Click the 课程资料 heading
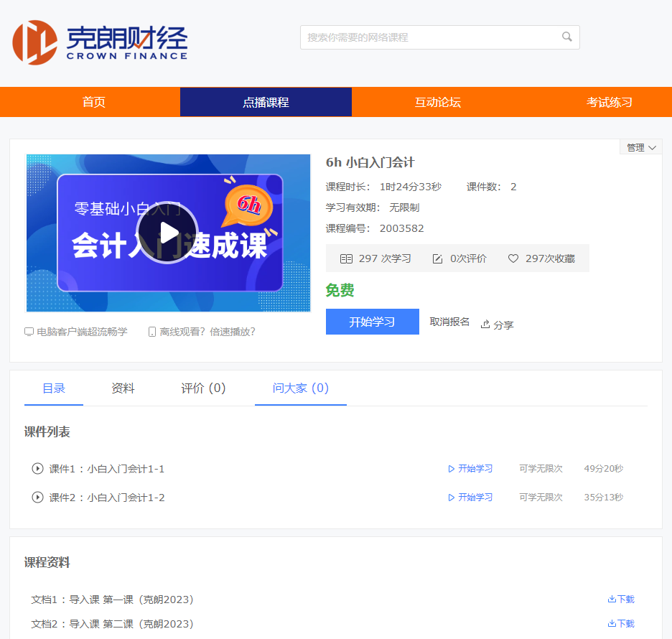The width and height of the screenshot is (672, 639). click(47, 563)
